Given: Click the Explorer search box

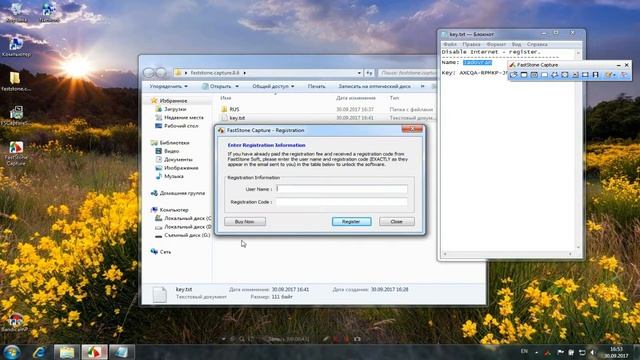Looking at the screenshot, I should point(407,73).
